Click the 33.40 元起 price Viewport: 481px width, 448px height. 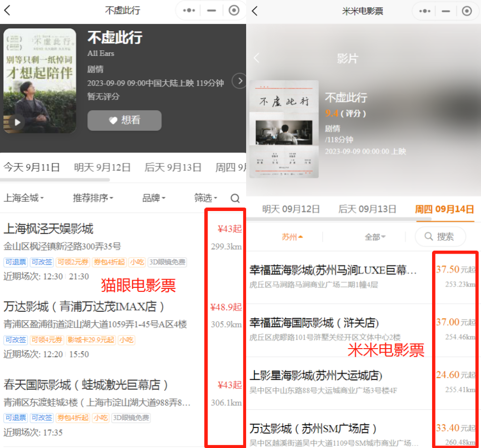click(456, 428)
